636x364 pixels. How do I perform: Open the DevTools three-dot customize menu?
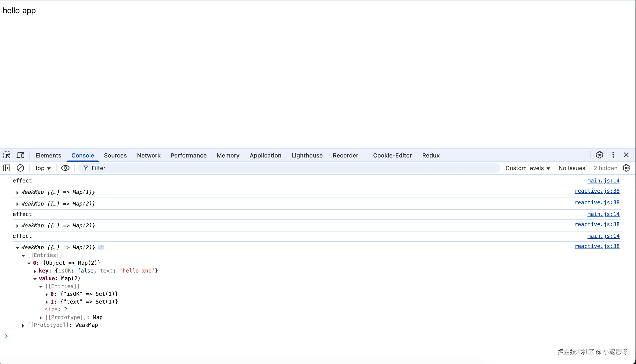613,155
